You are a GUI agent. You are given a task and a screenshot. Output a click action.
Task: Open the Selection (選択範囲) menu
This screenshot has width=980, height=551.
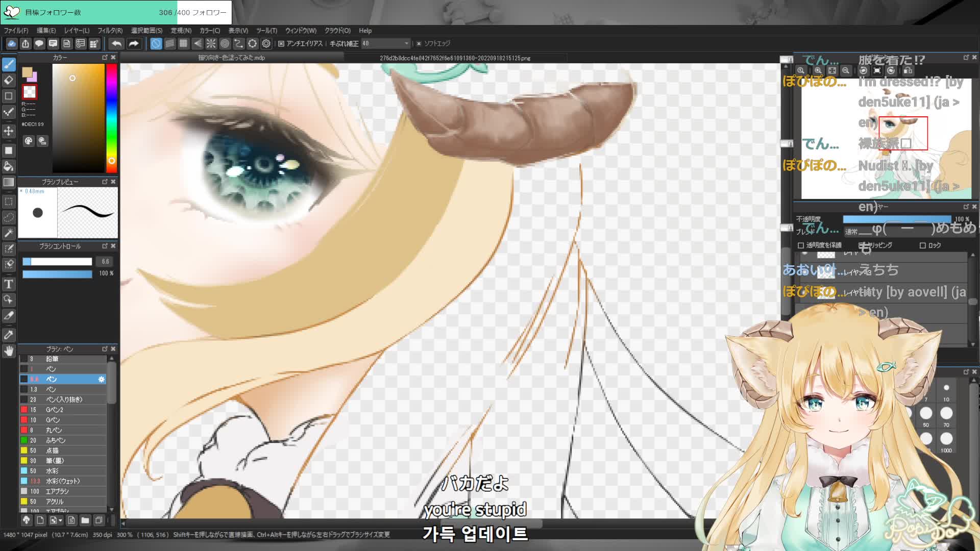point(146,31)
